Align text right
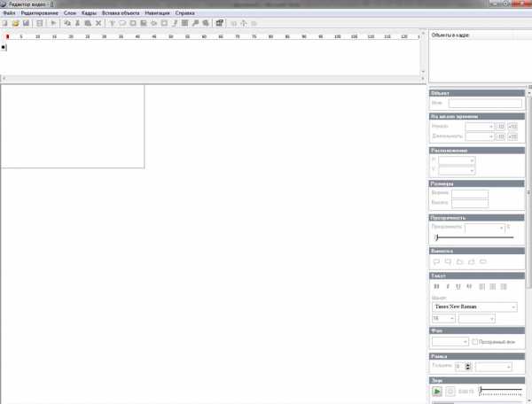 point(504,287)
